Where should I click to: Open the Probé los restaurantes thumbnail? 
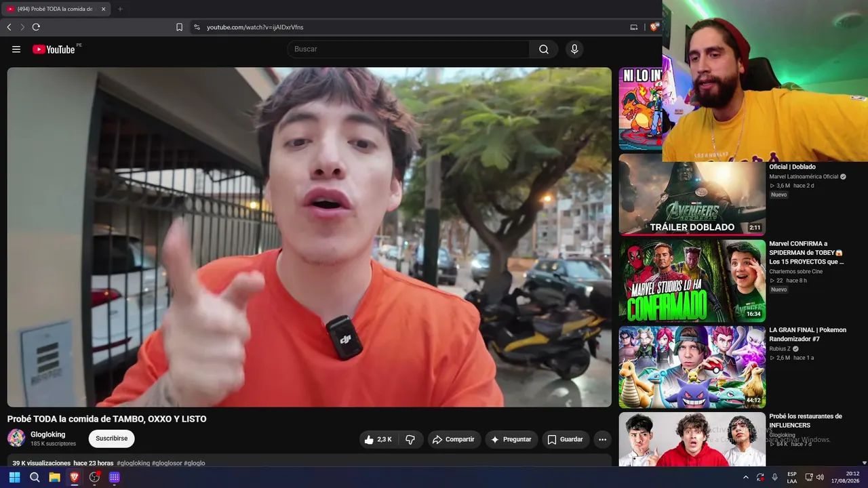(692, 439)
